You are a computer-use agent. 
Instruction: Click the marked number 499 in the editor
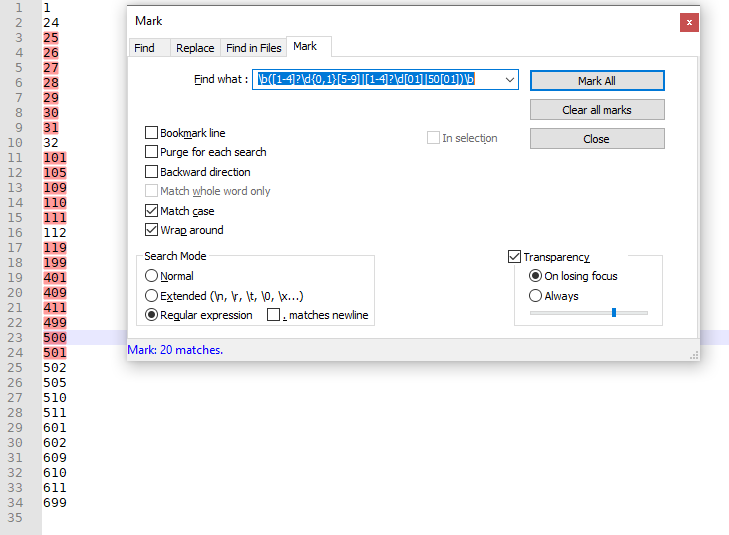(x=55, y=323)
